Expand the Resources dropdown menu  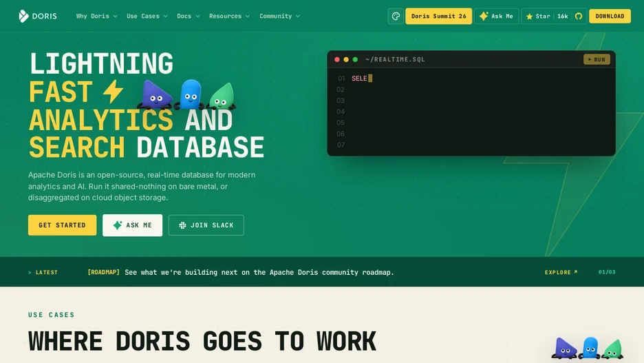click(229, 16)
